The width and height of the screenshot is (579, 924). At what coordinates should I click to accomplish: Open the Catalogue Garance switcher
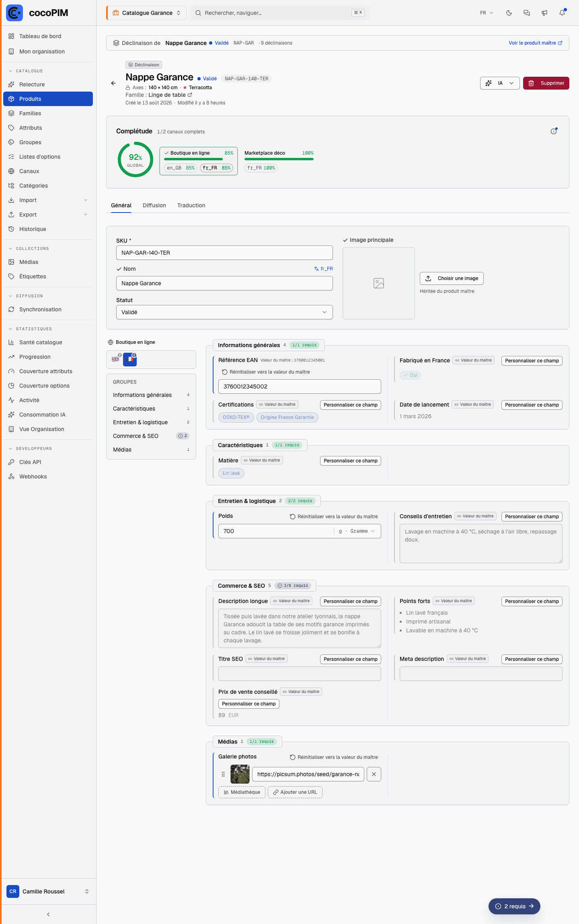[146, 13]
